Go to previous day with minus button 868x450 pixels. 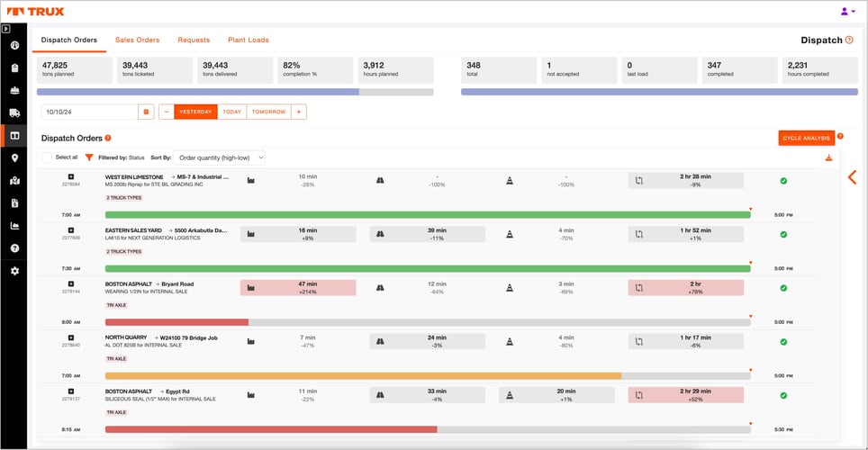[166, 112]
